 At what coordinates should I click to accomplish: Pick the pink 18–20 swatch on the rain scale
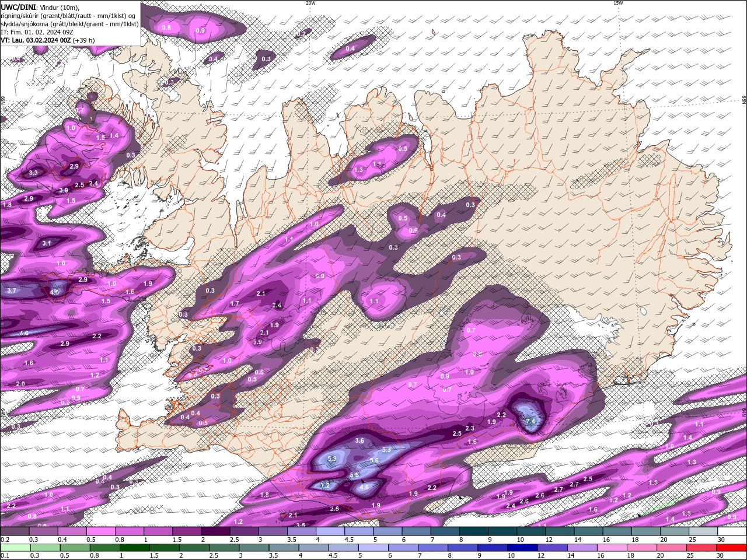point(641,548)
